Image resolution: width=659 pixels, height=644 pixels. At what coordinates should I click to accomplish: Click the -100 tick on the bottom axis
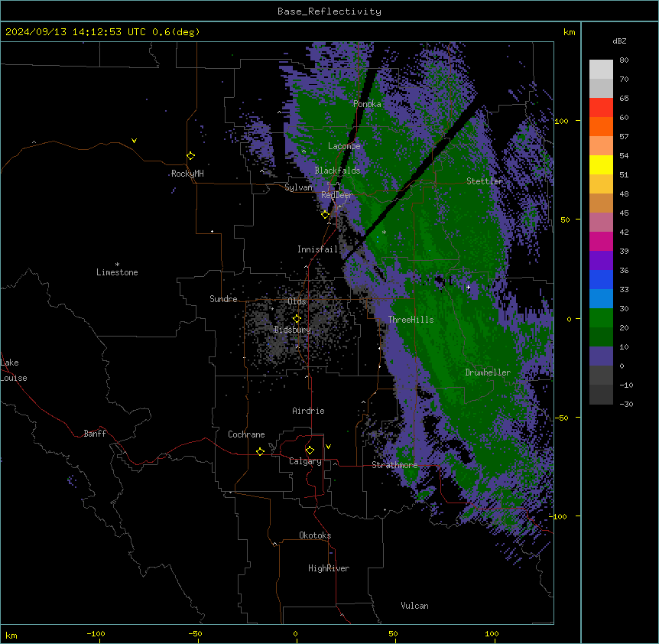point(96,633)
